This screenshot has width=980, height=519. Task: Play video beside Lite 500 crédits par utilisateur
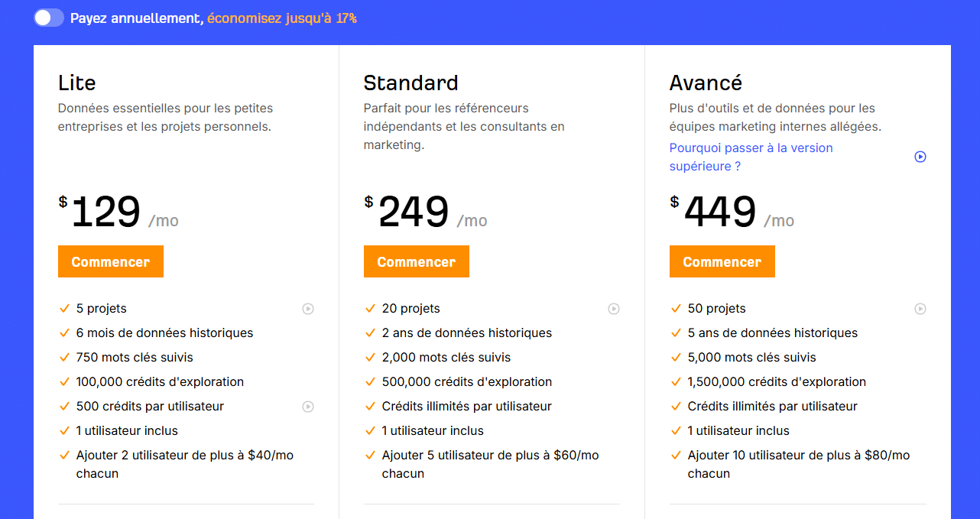click(308, 407)
